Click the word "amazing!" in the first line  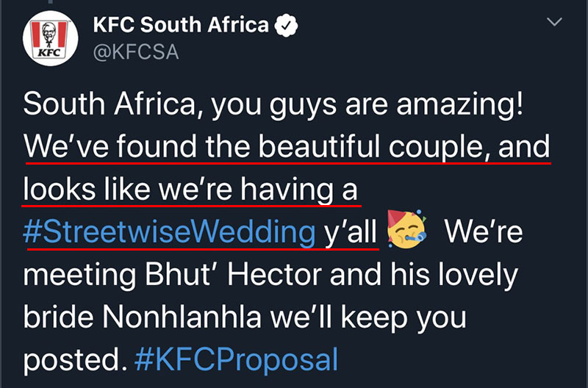(460, 105)
